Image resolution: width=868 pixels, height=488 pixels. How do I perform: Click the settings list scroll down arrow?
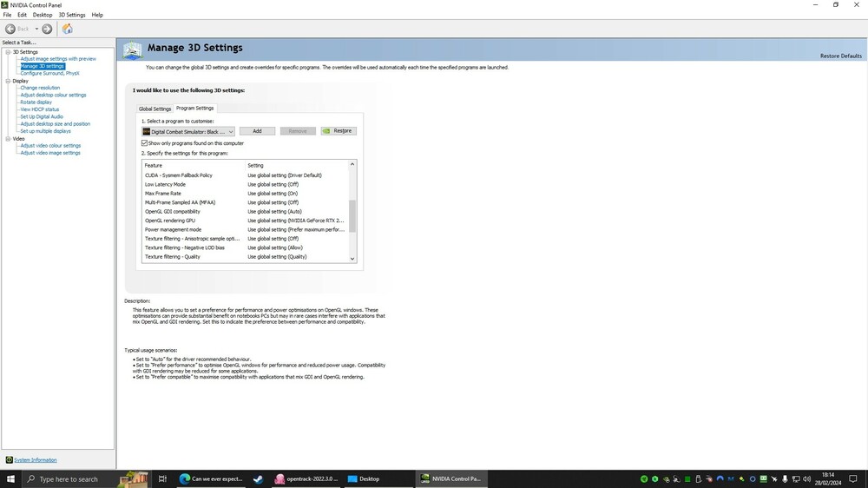pos(352,258)
